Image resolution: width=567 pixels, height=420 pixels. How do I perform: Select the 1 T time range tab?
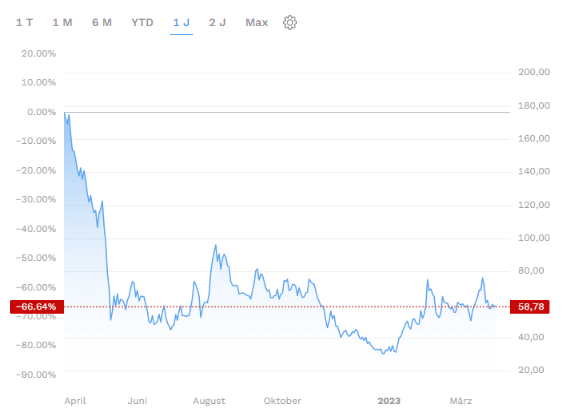[24, 22]
